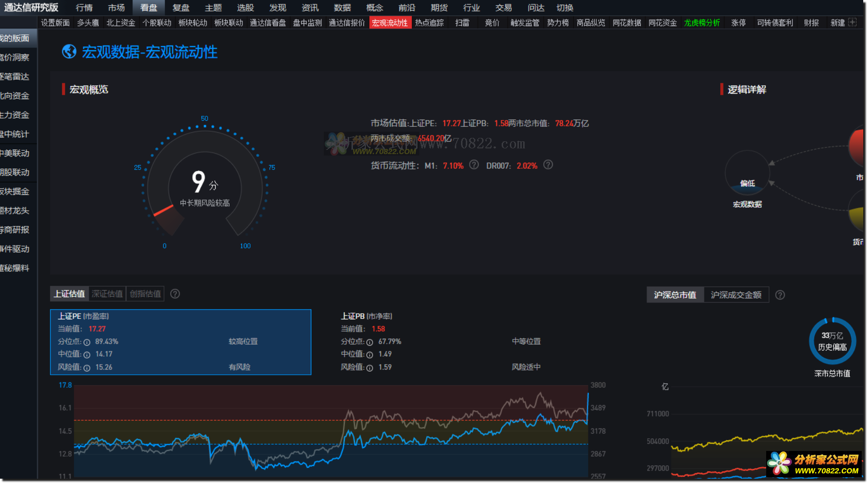Click the 上证PE 市盈率 highlighted panel

point(181,342)
